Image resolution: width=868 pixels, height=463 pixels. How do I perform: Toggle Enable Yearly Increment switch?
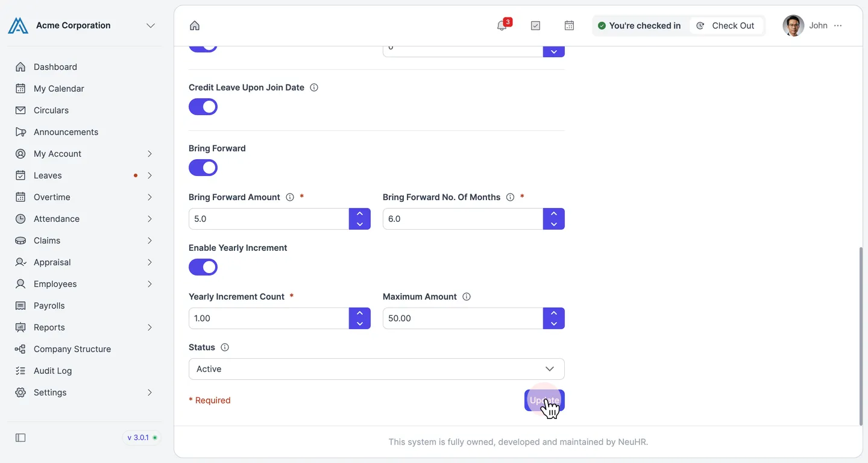point(203,268)
